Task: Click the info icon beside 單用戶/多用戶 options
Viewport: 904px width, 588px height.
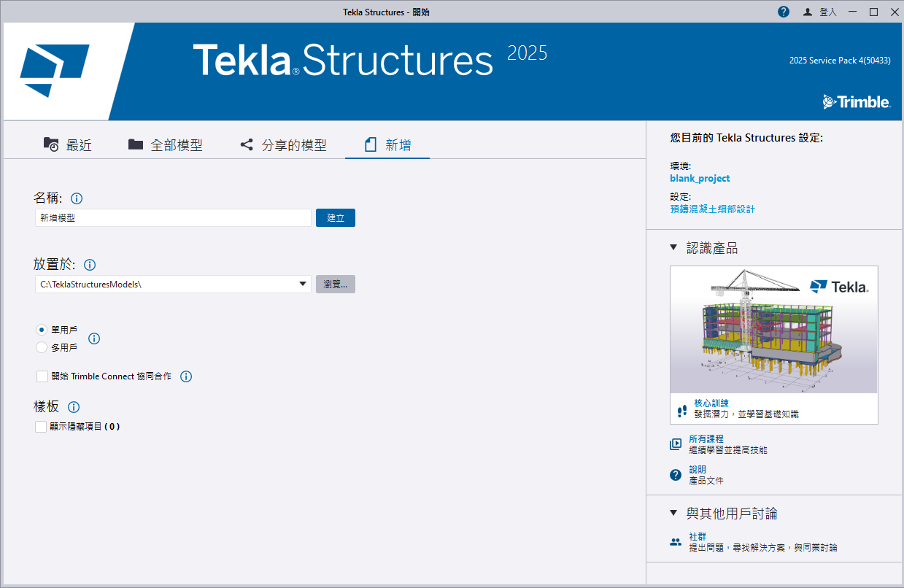Action: [x=94, y=339]
